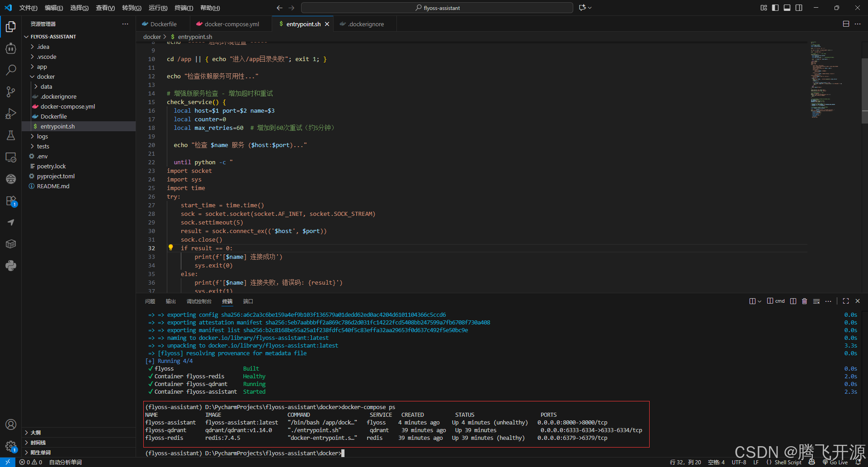Split the terminal using the icon beside cmd
Image resolution: width=868 pixels, height=467 pixels.
[793, 301]
